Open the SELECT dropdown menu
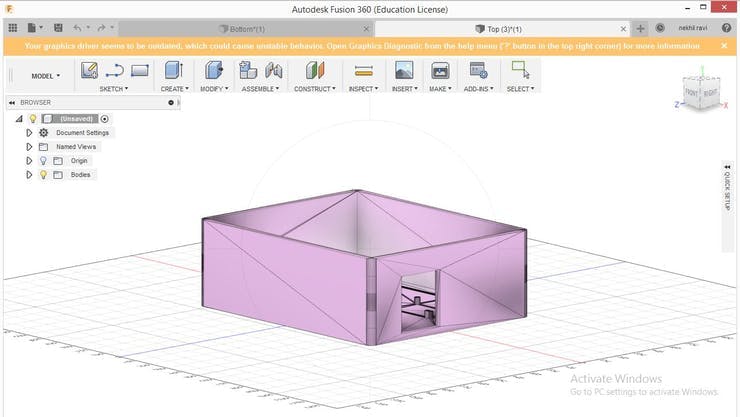The height and width of the screenshot is (417, 740). [521, 89]
